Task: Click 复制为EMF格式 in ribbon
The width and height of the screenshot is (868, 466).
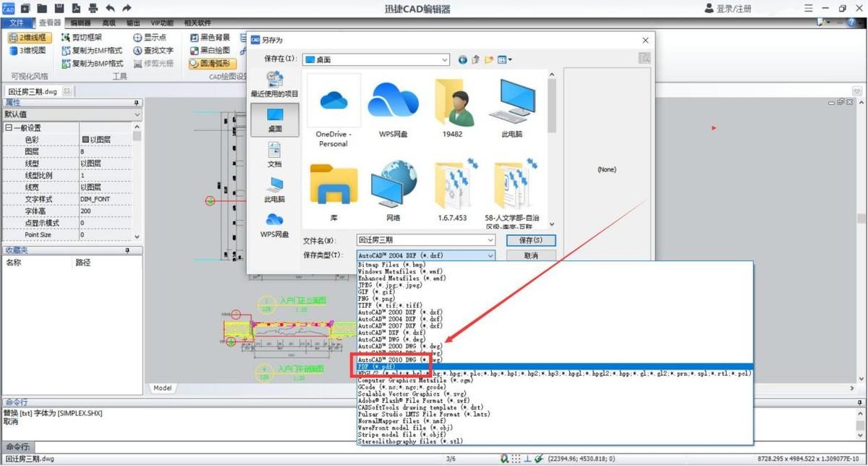Action: [x=91, y=51]
